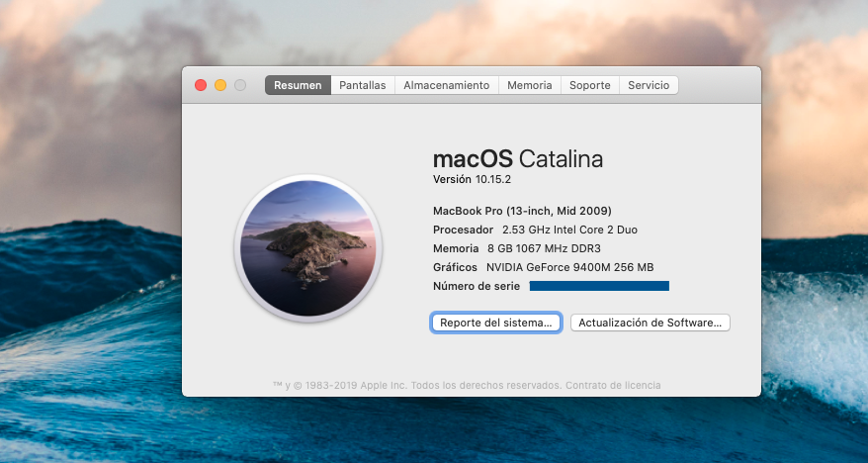Click the Gráficos label

455,267
